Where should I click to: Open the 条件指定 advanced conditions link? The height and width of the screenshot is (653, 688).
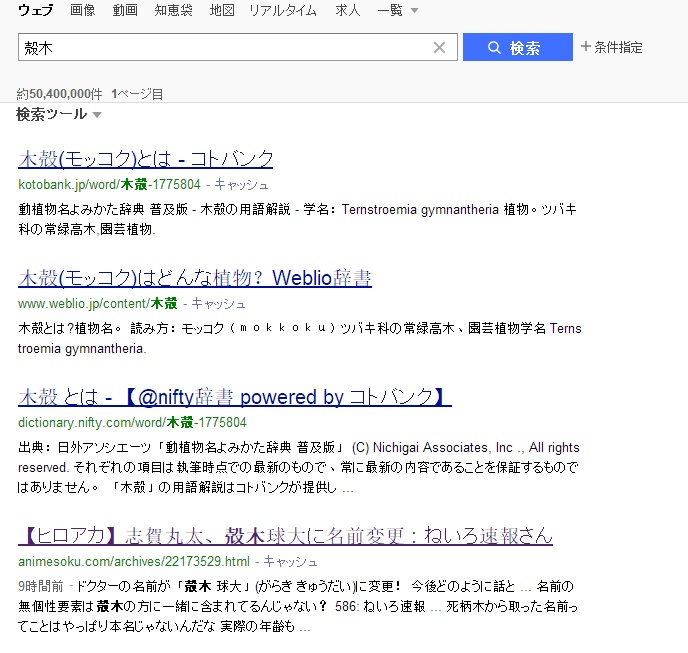(612, 47)
